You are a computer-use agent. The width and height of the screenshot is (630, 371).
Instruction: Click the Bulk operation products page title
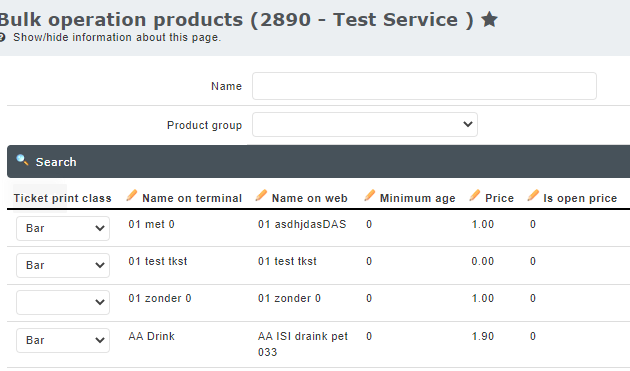click(236, 19)
